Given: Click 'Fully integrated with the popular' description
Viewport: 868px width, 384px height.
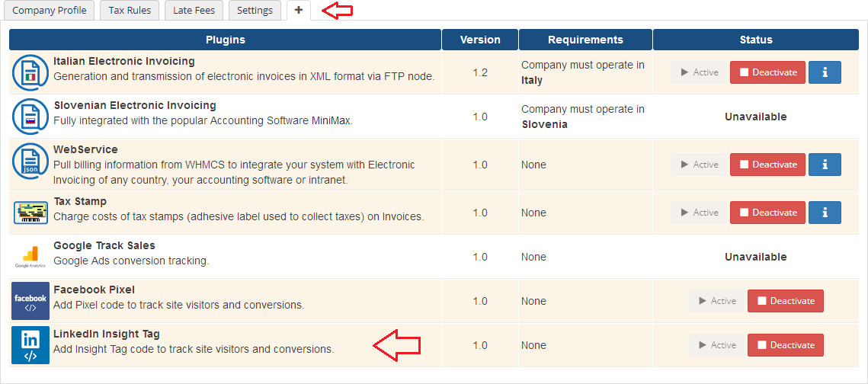Looking at the screenshot, I should [203, 121].
